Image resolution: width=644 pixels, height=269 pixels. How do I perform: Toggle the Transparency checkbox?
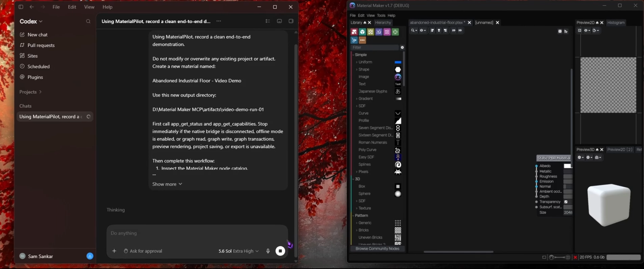coord(566,202)
